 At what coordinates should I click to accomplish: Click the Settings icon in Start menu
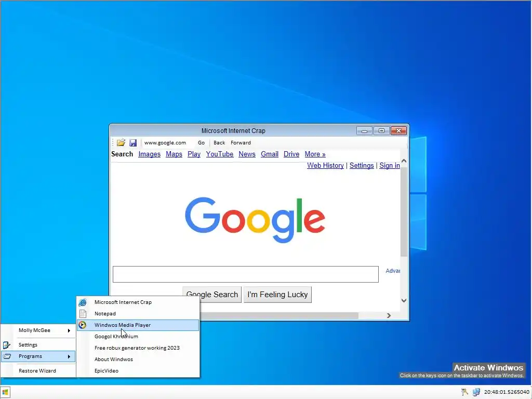(x=6, y=345)
